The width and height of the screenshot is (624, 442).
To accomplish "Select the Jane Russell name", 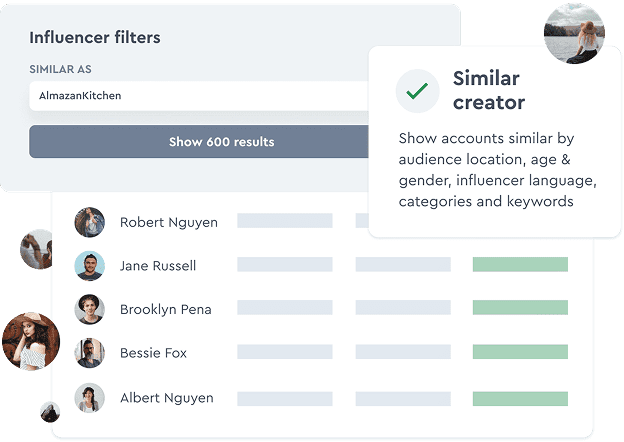I will (x=158, y=266).
